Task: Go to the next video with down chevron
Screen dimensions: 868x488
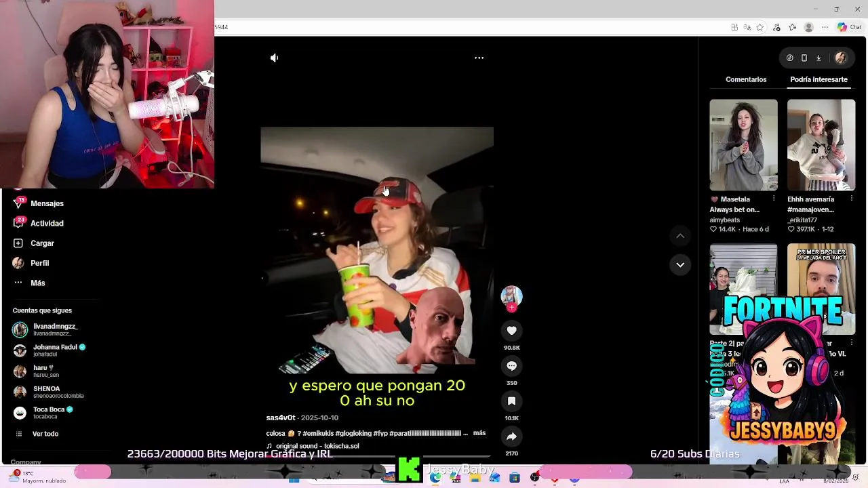Action: (680, 264)
